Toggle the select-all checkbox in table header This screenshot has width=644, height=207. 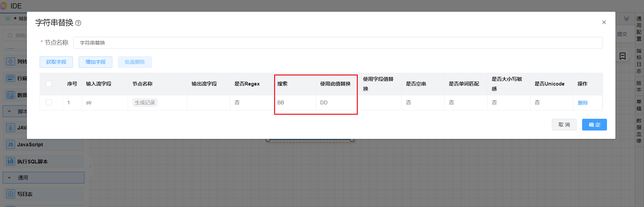pos(49,84)
